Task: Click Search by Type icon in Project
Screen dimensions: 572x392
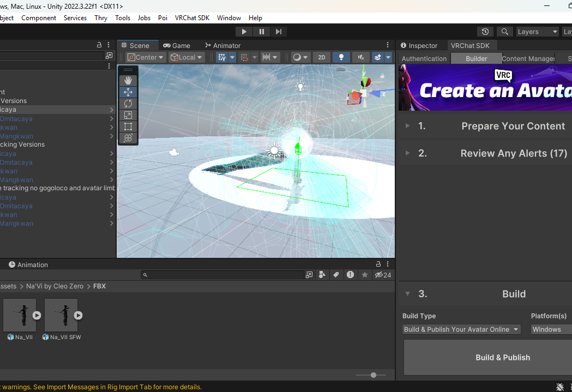Action: point(322,275)
